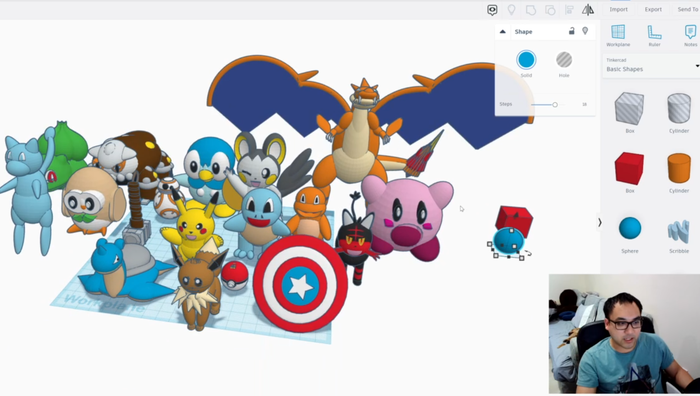This screenshot has width=700, height=396.
Task: Select the green Bulbasaur model
Action: pos(65,150)
